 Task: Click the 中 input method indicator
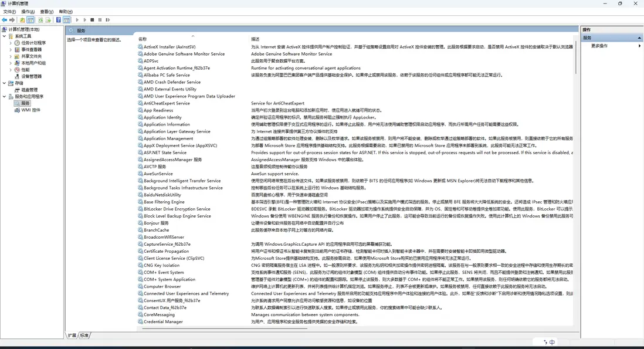[552, 342]
